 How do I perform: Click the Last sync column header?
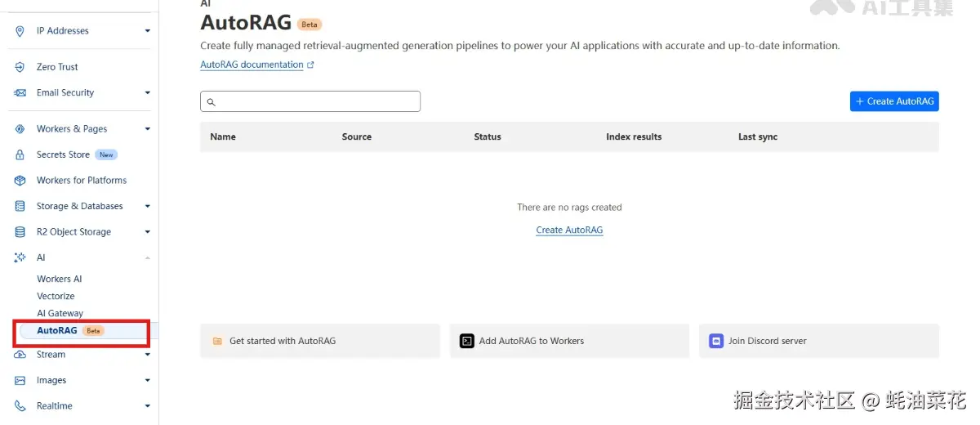758,137
